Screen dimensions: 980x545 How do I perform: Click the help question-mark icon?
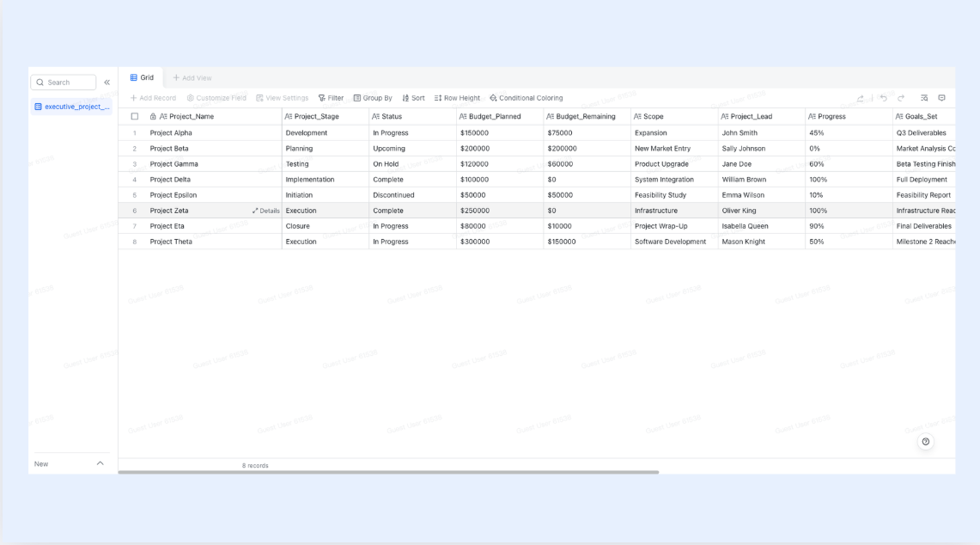[926, 442]
